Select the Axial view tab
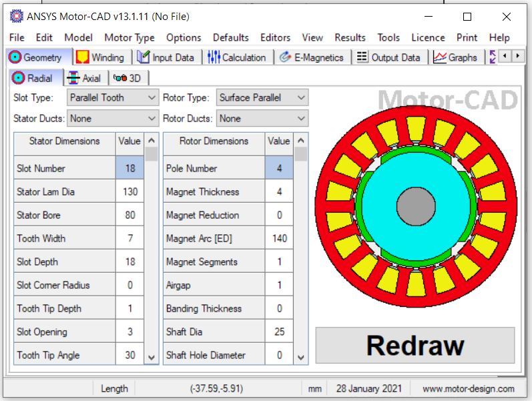The height and width of the screenshot is (401, 532). pos(86,78)
